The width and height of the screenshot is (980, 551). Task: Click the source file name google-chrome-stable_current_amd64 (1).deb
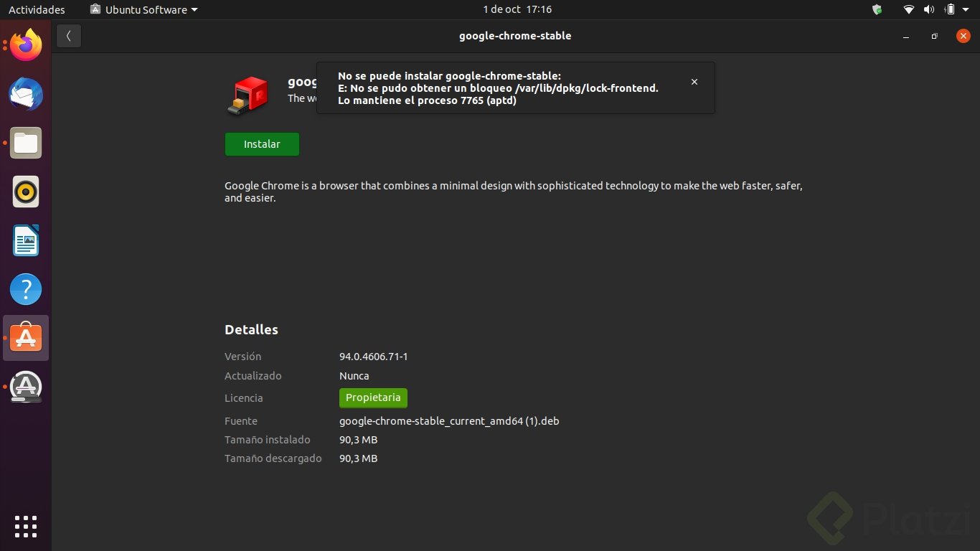click(449, 421)
